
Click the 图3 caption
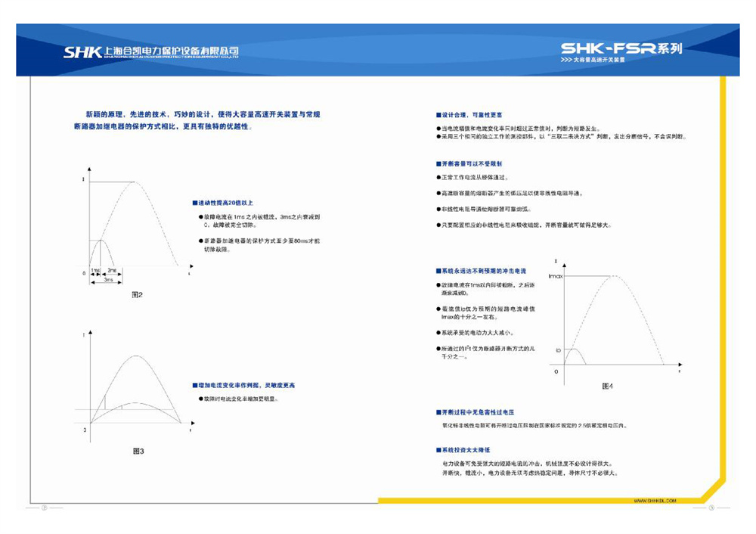[138, 451]
